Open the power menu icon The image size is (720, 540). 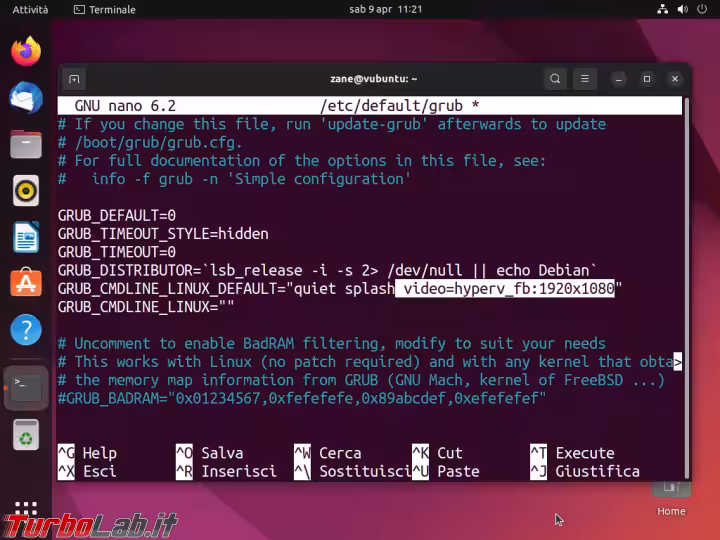point(702,9)
